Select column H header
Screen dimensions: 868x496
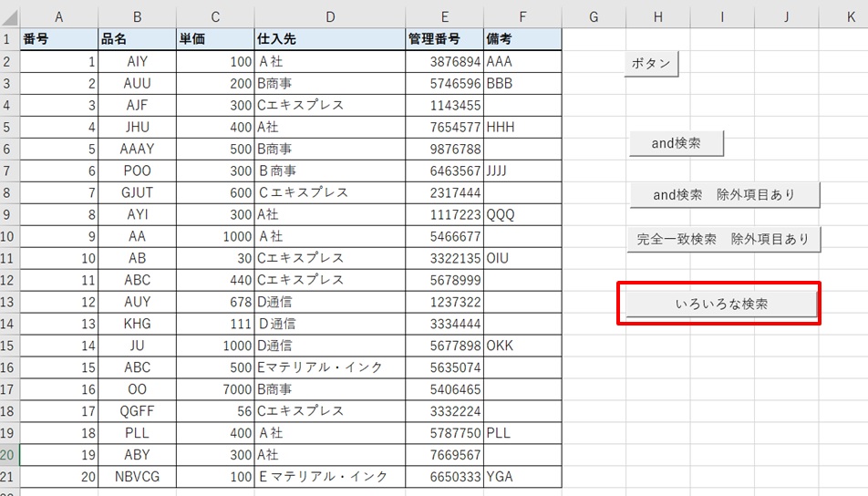(x=657, y=17)
